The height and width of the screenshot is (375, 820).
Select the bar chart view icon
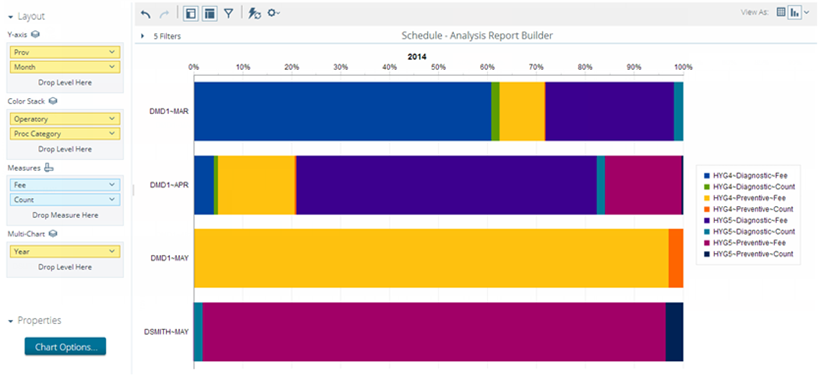tap(795, 13)
